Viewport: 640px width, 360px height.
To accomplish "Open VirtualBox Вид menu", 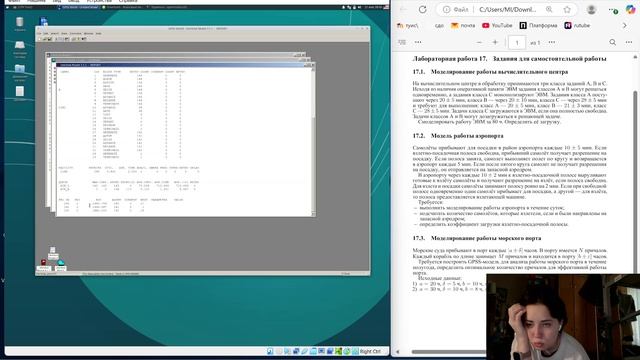I will (x=57, y=2).
